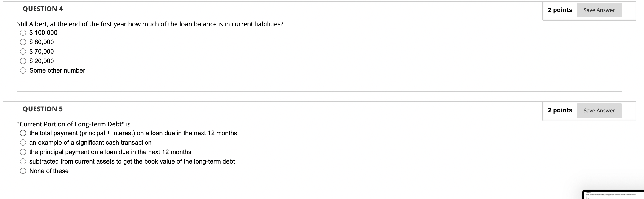
Task: Click the QUESTION 4 heading
Action: pos(43,9)
